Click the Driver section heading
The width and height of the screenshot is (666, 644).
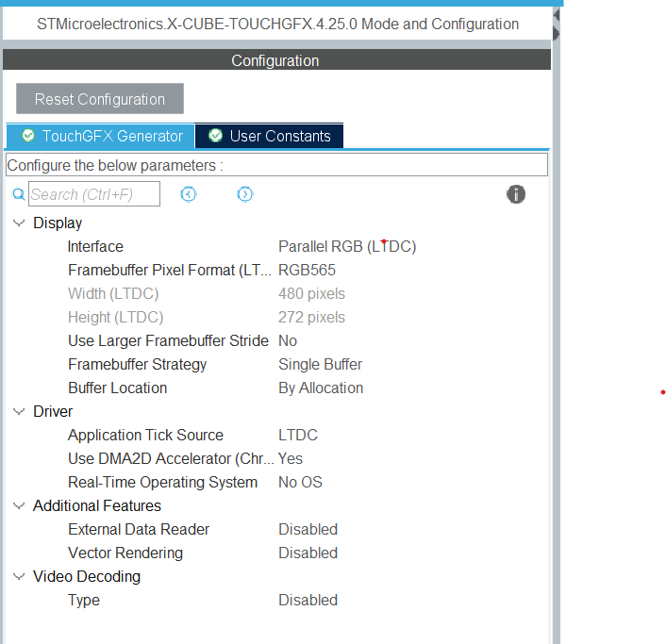coord(53,411)
